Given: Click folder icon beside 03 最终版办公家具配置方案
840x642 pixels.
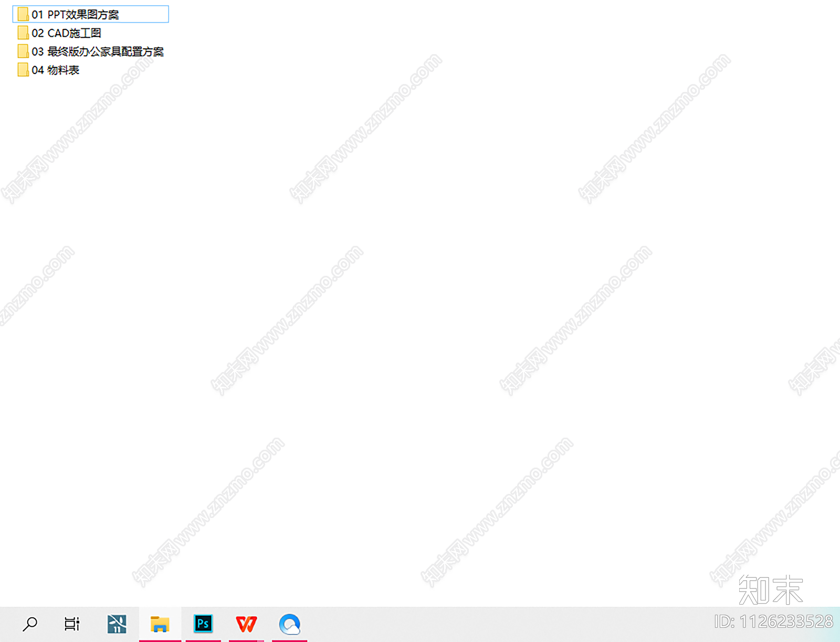Looking at the screenshot, I should point(23,51).
